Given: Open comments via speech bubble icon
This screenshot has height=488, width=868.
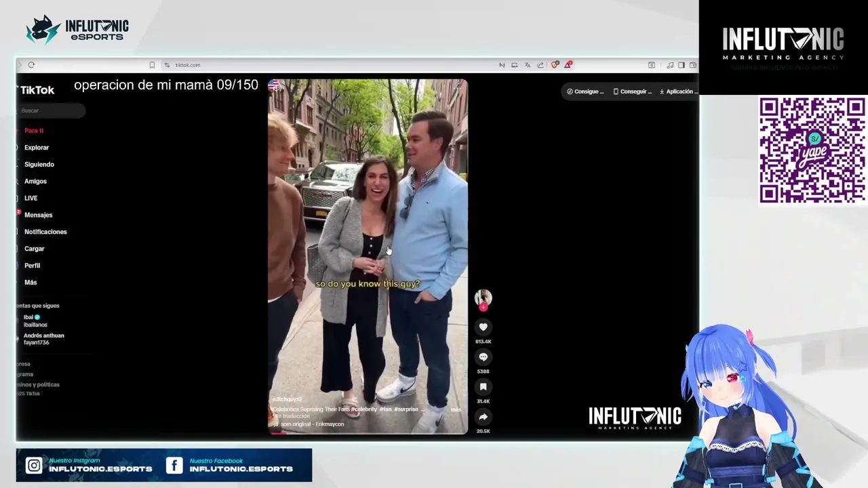Looking at the screenshot, I should pyautogui.click(x=483, y=357).
